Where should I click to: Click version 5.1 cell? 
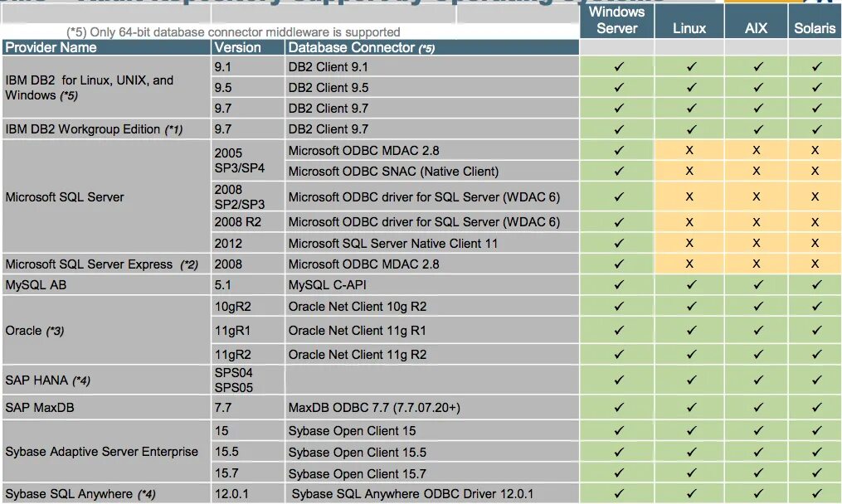click(x=247, y=285)
